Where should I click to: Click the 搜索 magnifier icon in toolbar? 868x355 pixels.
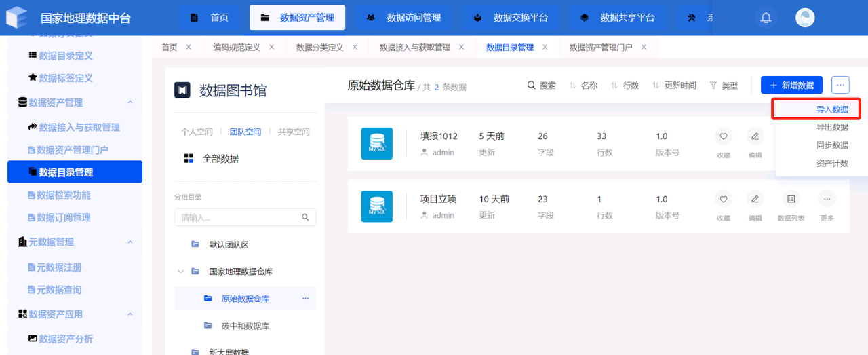coord(532,86)
